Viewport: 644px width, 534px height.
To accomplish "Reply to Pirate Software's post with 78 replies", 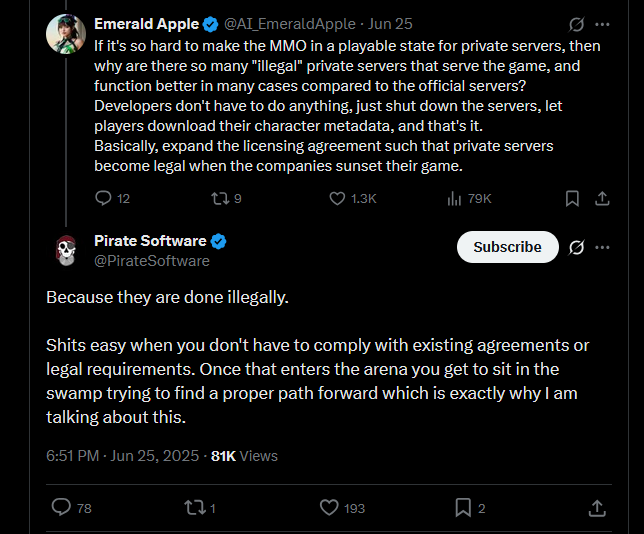I will pyautogui.click(x=71, y=508).
